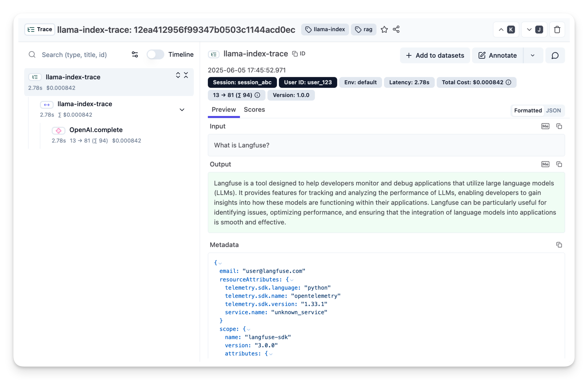
Task: Open trace comments via the speech bubble icon
Action: [555, 55]
